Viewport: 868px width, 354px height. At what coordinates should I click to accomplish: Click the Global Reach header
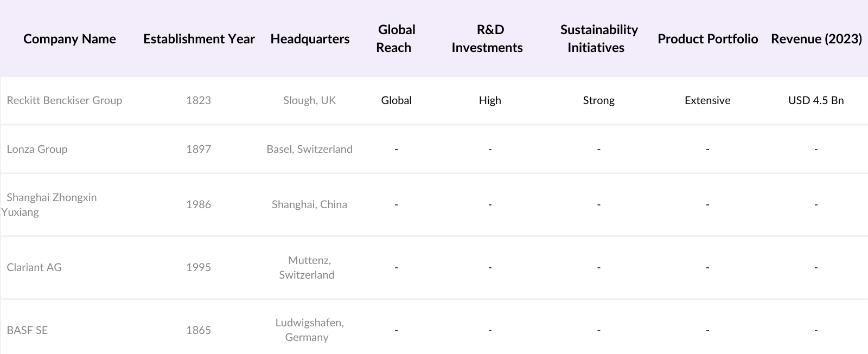pos(396,38)
